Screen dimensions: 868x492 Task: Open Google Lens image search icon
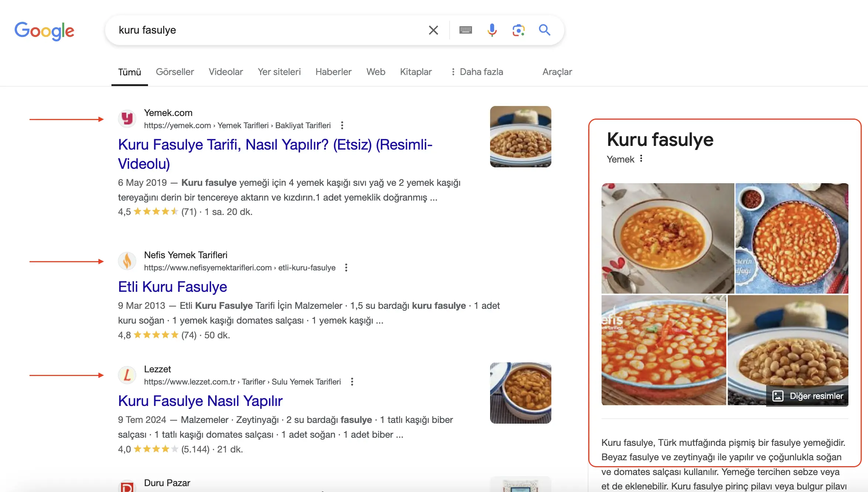[x=518, y=30]
